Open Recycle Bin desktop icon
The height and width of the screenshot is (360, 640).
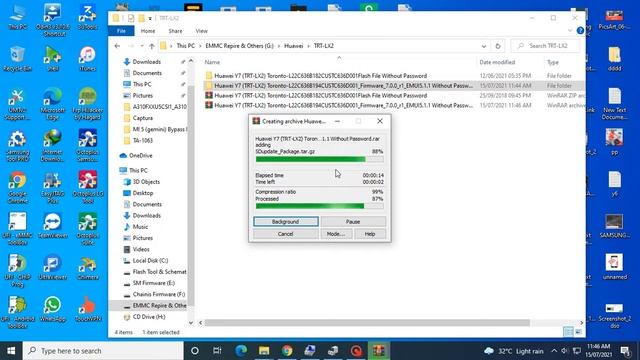17,60
